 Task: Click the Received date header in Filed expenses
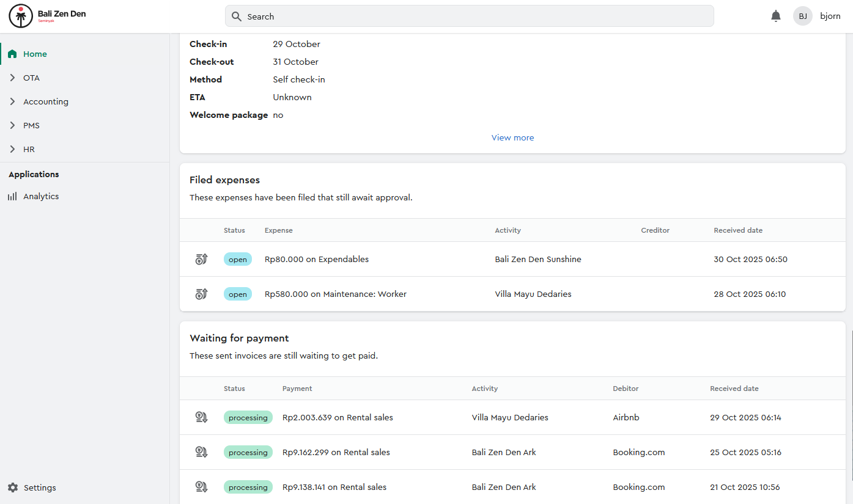click(738, 230)
